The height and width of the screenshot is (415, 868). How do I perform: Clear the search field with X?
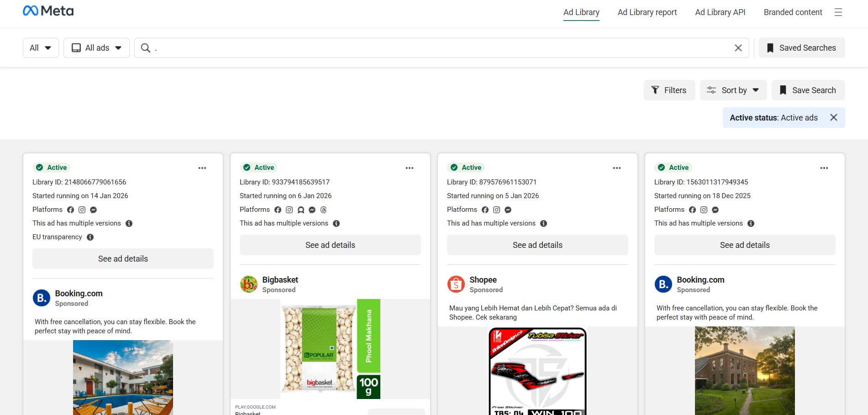click(x=738, y=48)
